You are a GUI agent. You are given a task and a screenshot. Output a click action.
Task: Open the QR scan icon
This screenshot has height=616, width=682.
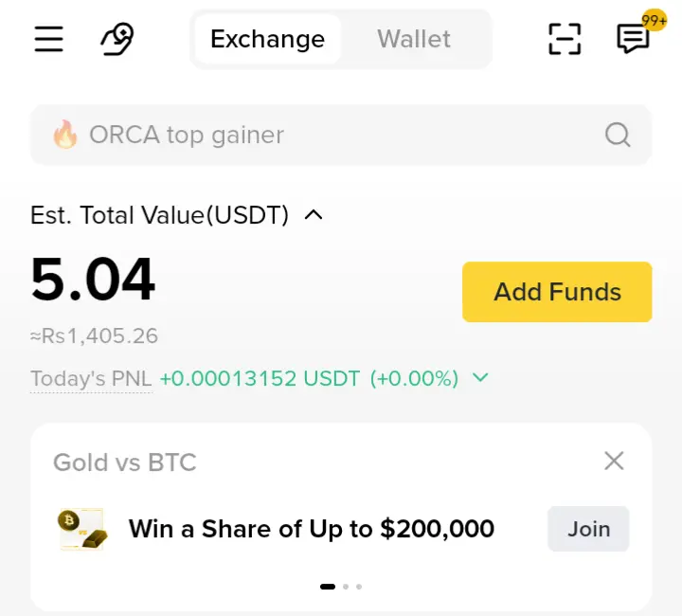coord(565,39)
